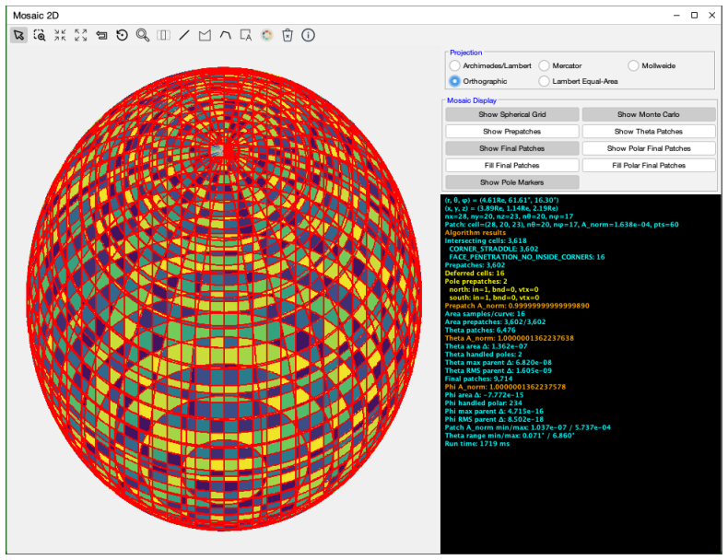Screen dimensions: 728x560
Task: Click 'Pole prepatches: 2' text line
Action: (476, 281)
